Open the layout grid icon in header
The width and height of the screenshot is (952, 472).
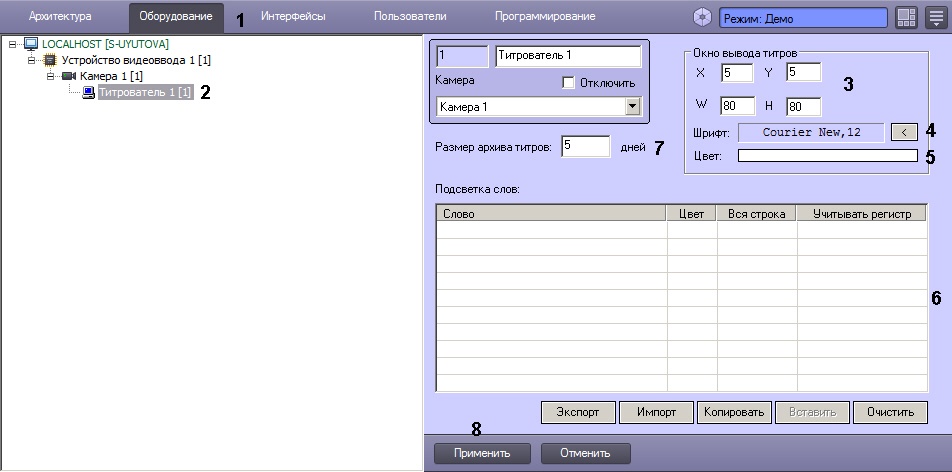pyautogui.click(x=905, y=17)
